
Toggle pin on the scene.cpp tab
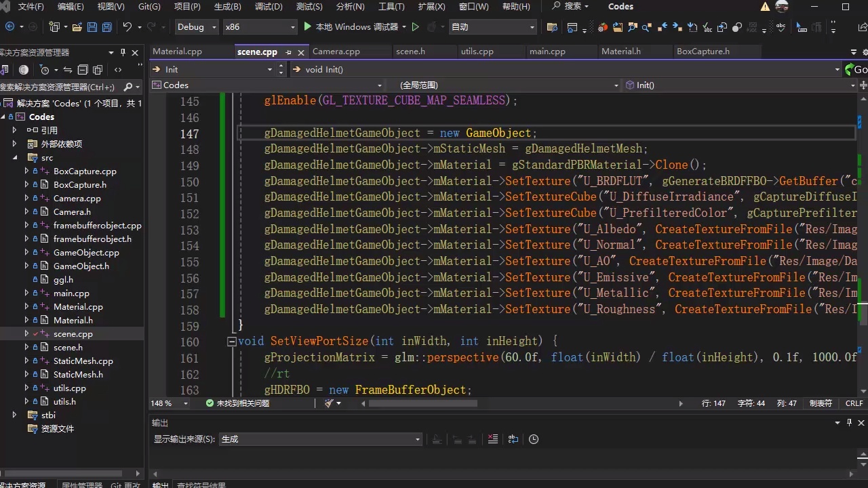(288, 52)
